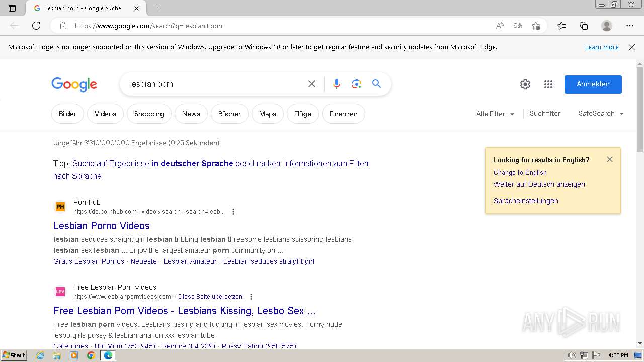The width and height of the screenshot is (644, 362).
Task: Open Spracheinstellungen link
Action: (x=526, y=201)
